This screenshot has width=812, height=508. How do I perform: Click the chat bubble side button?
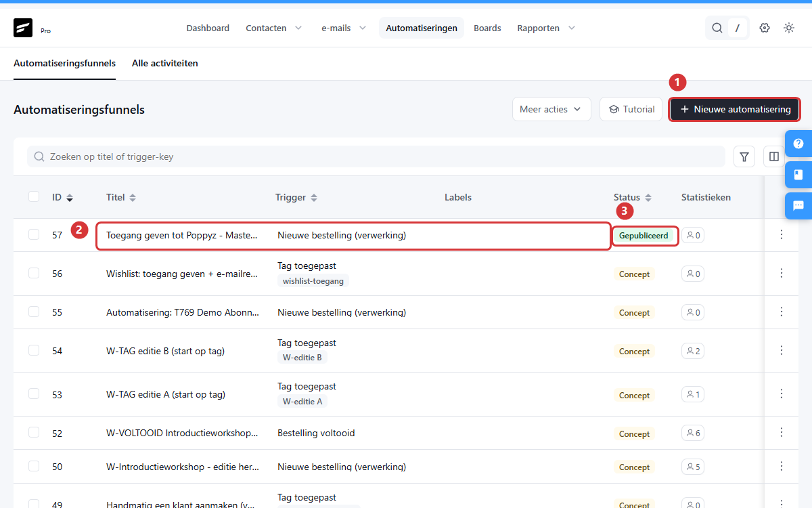click(798, 206)
